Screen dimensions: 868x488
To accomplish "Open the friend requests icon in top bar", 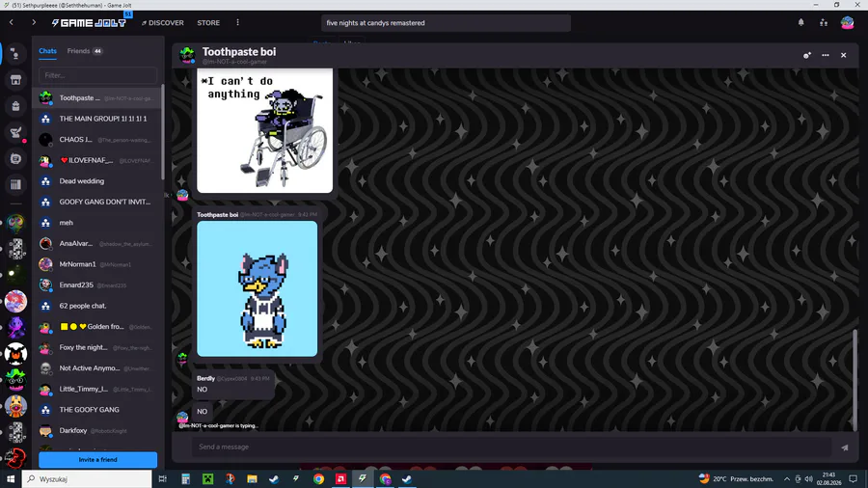I will click(824, 23).
